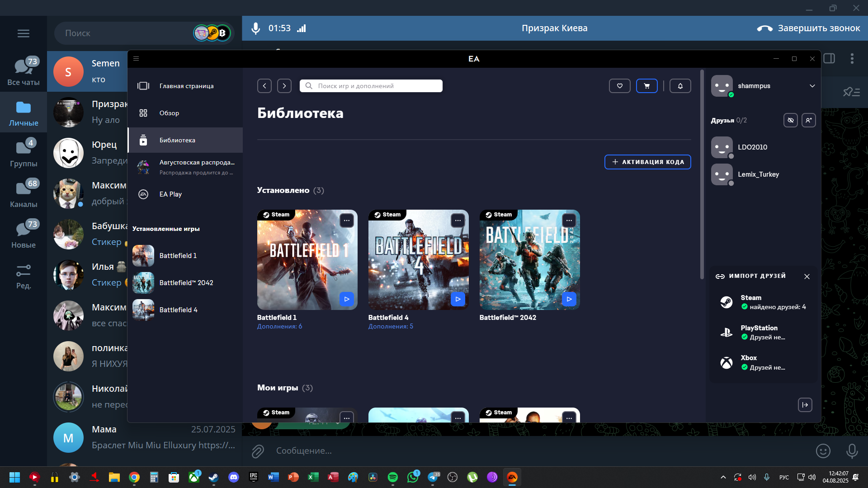Select PlayStation friend import option
The image size is (868, 488).
764,333
